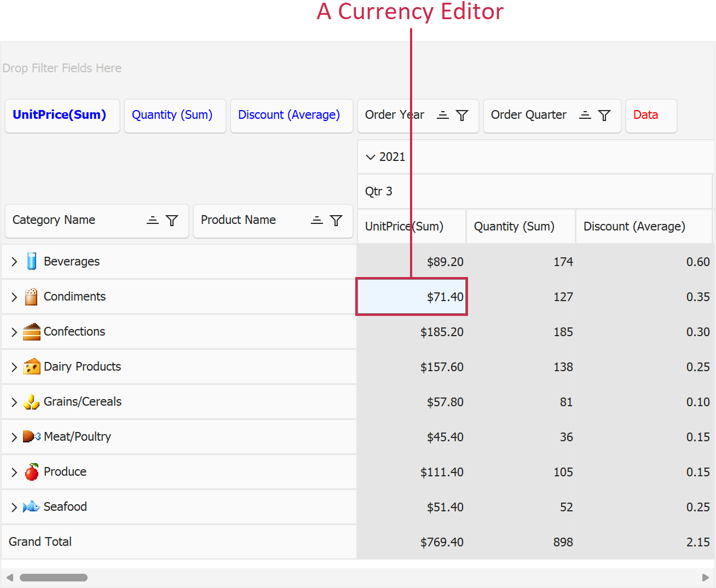The width and height of the screenshot is (716, 588).
Task: Click the Category Name sort icon
Action: click(153, 220)
